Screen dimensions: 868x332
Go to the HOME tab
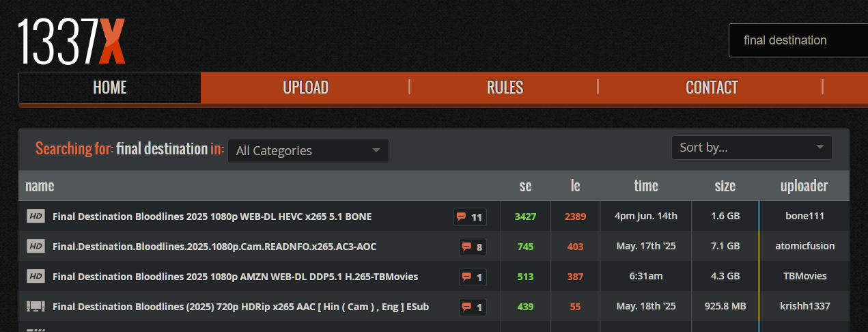[x=110, y=87]
